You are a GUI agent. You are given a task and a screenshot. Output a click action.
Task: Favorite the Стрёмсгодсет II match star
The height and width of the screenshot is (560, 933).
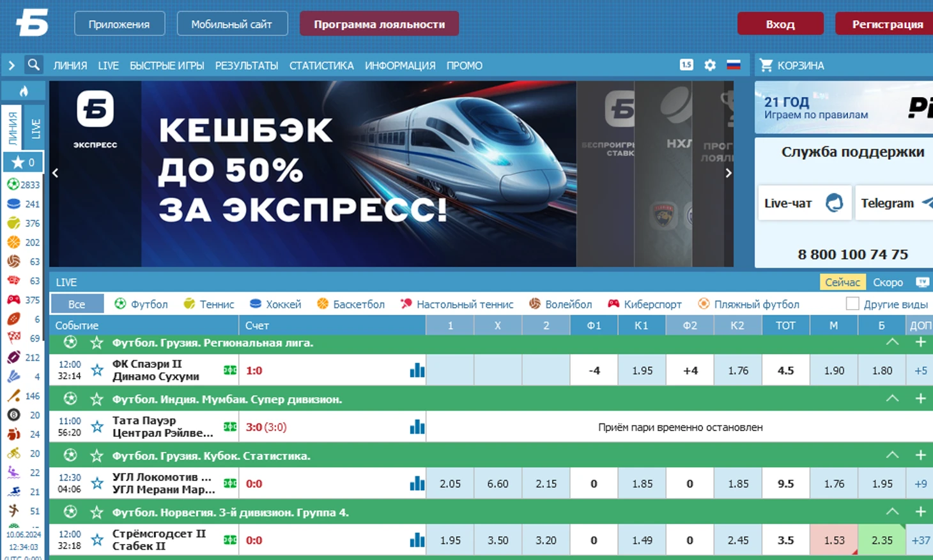tap(97, 540)
